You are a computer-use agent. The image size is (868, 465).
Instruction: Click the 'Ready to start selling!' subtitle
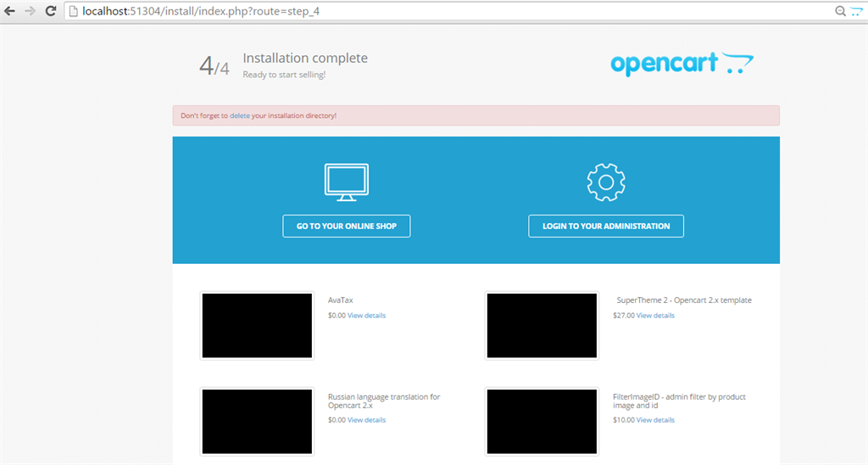pos(284,75)
